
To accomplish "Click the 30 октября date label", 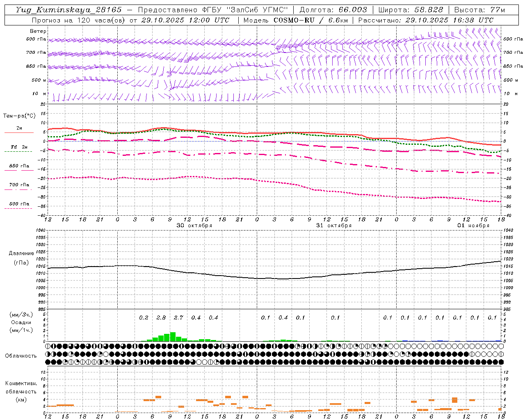I will click(x=194, y=226).
